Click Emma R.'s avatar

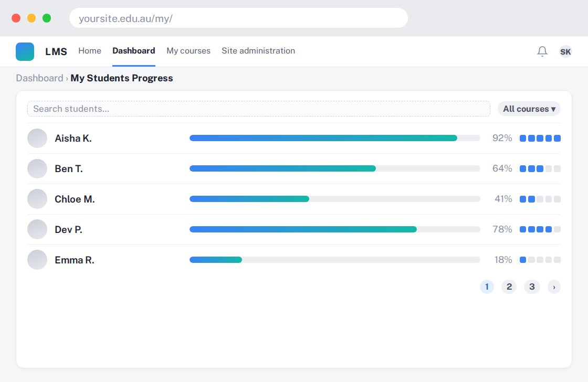pyautogui.click(x=37, y=260)
